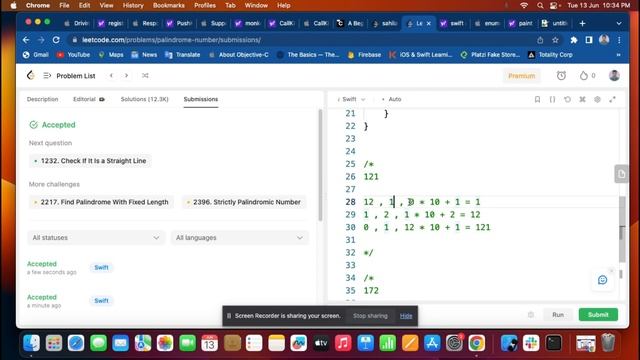The height and width of the screenshot is (360, 640).
Task: Open 2217. Find Palindrome With Fixed Length
Action: (101, 202)
